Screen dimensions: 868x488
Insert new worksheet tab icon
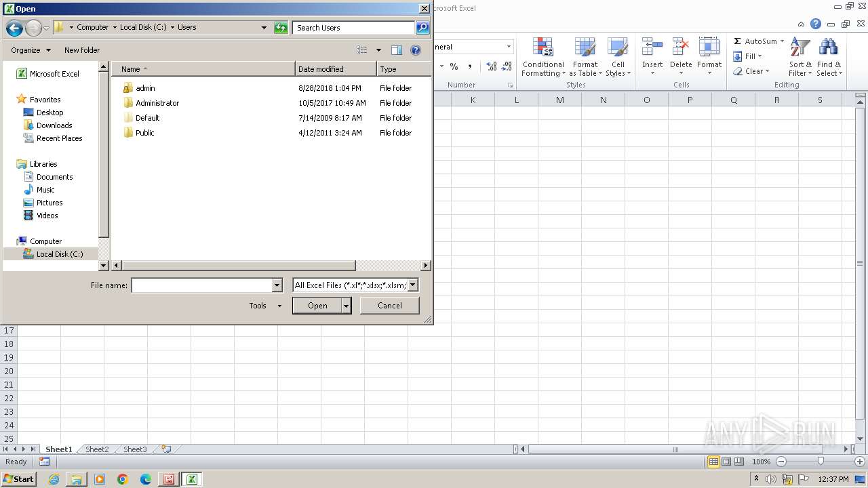pos(166,449)
